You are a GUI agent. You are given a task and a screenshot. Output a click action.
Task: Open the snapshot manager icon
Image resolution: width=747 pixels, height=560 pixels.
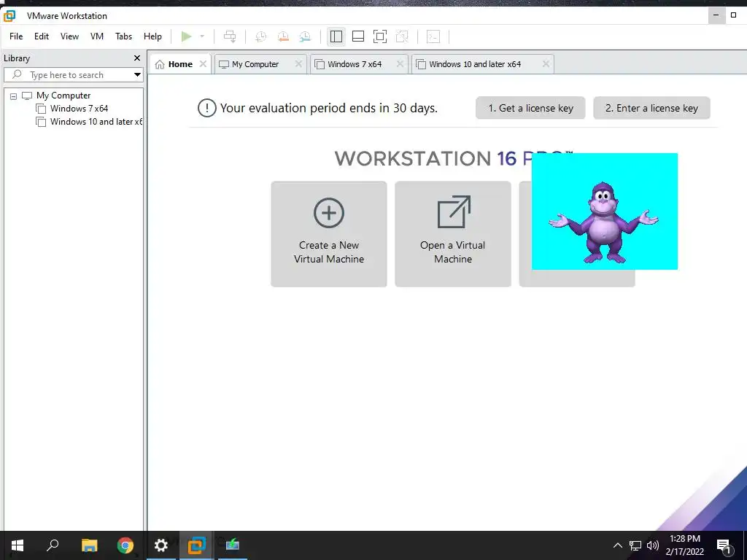click(x=305, y=36)
